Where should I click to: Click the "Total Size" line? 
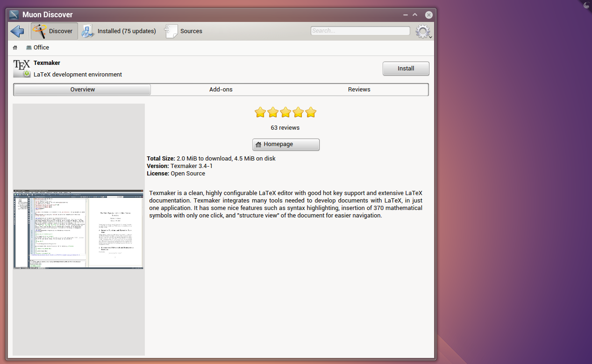pos(211,159)
